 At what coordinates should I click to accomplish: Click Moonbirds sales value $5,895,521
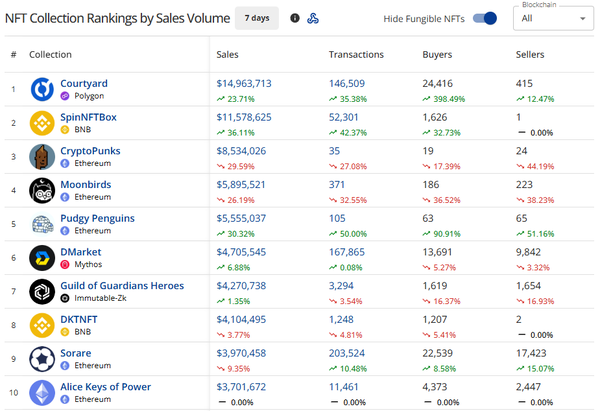coord(241,184)
